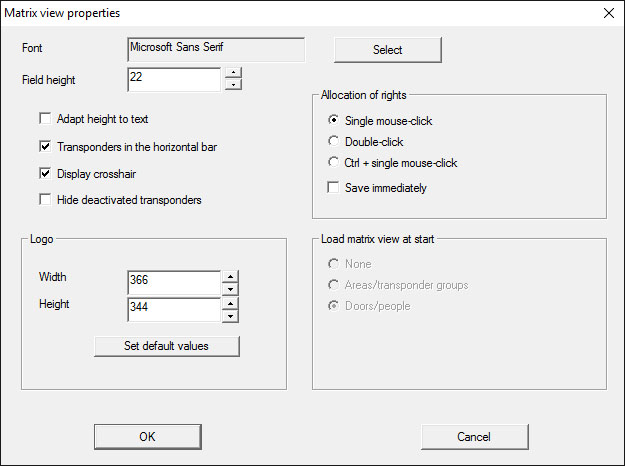Decrease Logo Height with down arrow
This screenshot has width=625, height=466.
230,316
